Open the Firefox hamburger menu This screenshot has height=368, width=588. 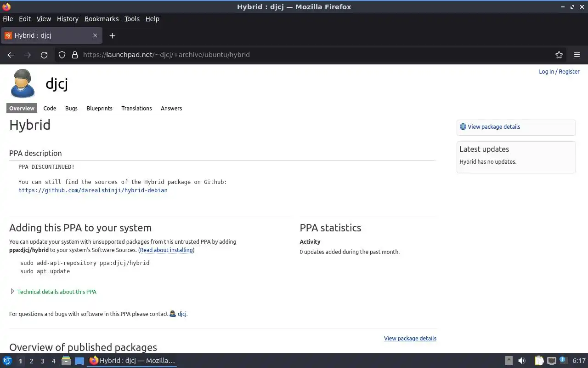577,55
